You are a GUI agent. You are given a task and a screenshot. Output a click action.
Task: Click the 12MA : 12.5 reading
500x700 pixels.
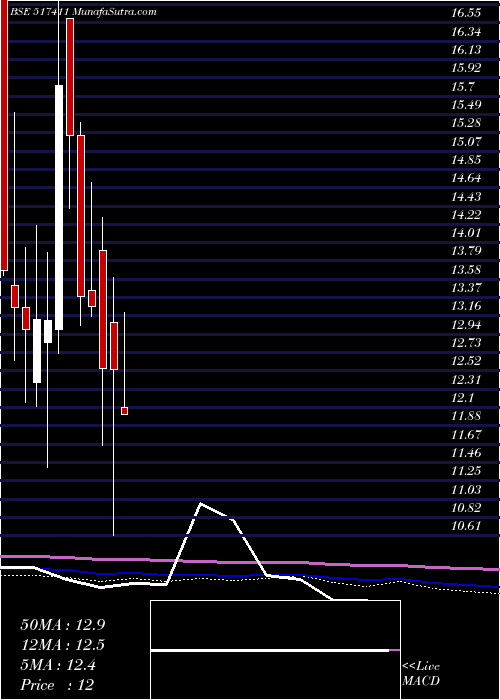tap(63, 645)
